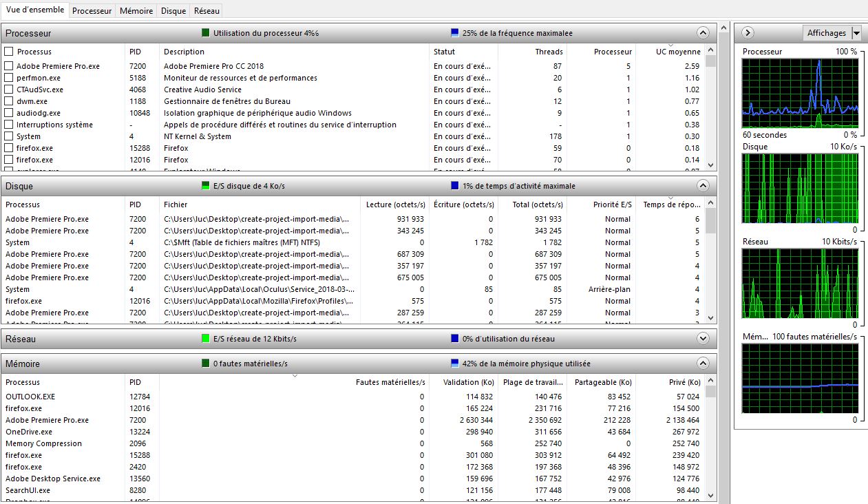Image resolution: width=868 pixels, height=504 pixels.
Task: Select the OneDrive.exe memory row
Action: click(x=354, y=432)
